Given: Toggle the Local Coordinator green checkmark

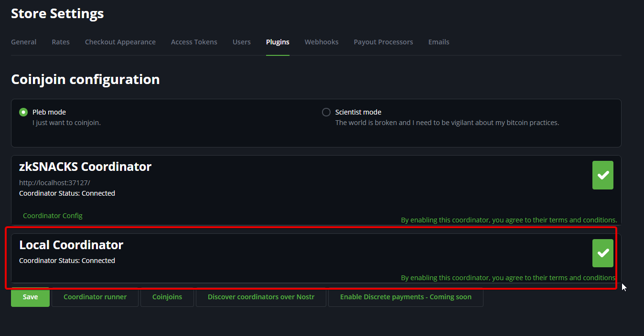Looking at the screenshot, I should click(x=602, y=253).
